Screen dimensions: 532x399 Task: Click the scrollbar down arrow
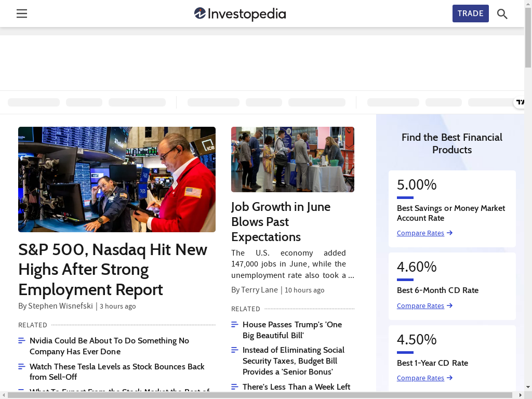click(528, 387)
